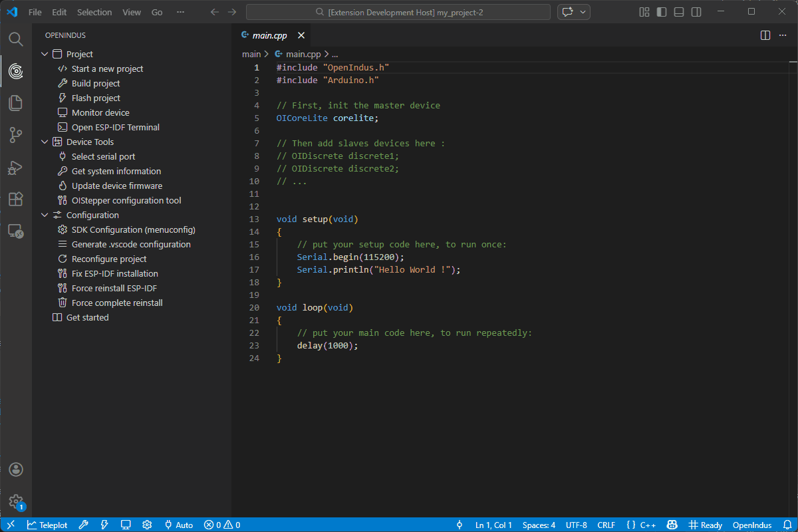The height and width of the screenshot is (532, 798).
Task: Open the Source Control view
Action: point(16,135)
